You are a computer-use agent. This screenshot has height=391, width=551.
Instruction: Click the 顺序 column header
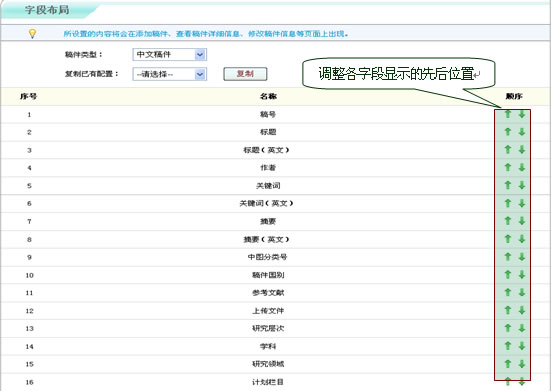click(514, 96)
